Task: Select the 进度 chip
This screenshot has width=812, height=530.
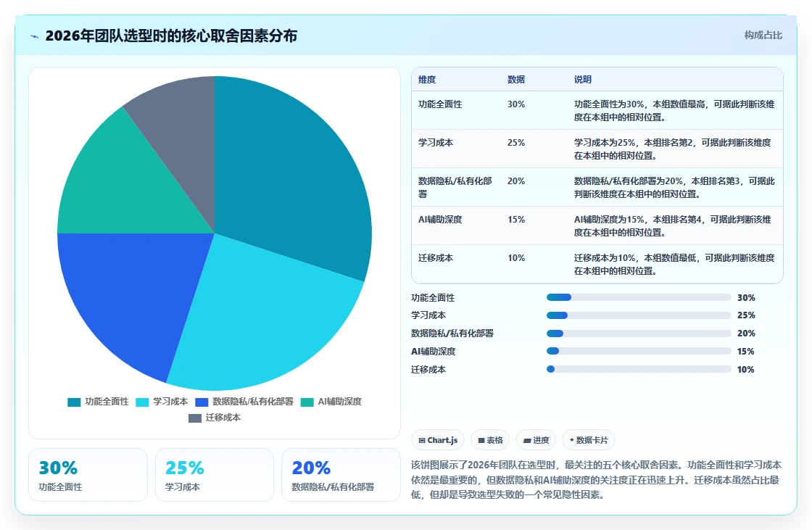Action: coord(536,440)
